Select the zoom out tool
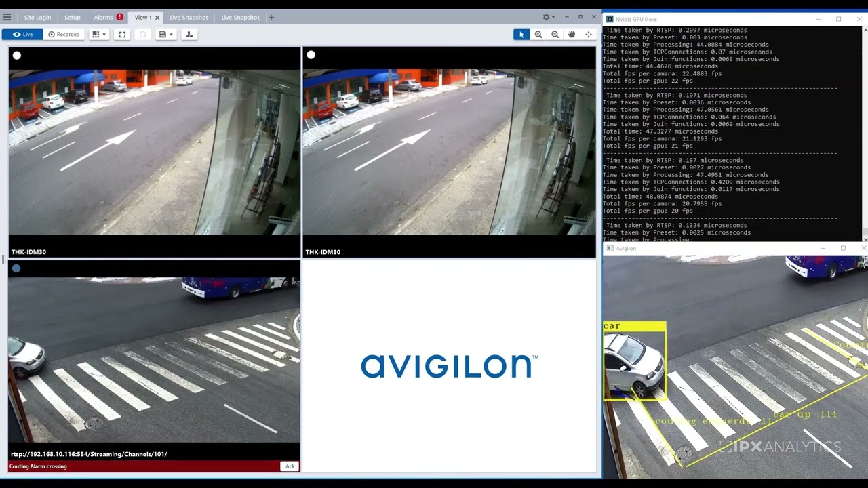The height and width of the screenshot is (488, 868). [555, 35]
